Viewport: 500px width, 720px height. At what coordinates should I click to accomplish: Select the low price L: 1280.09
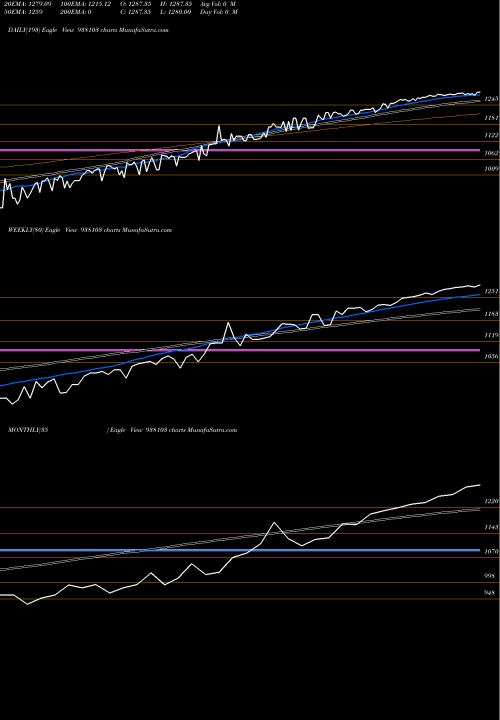[176, 12]
